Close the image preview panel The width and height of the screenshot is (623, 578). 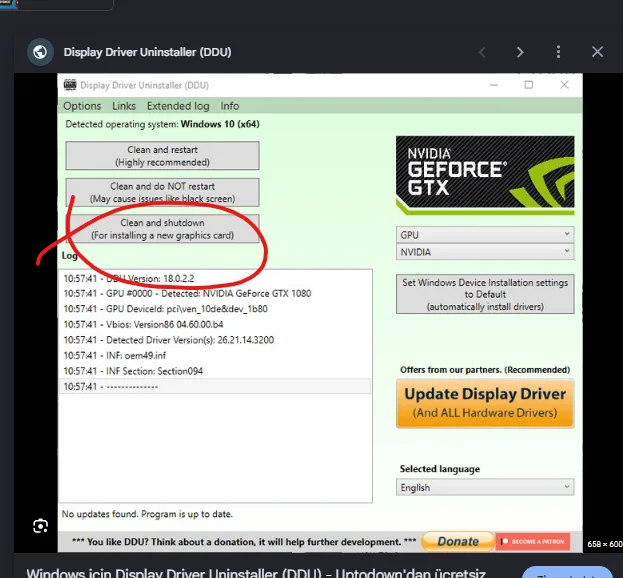tap(597, 52)
